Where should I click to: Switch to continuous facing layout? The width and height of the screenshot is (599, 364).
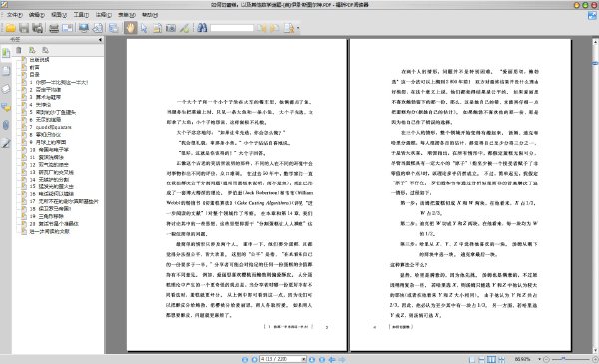pos(501,359)
